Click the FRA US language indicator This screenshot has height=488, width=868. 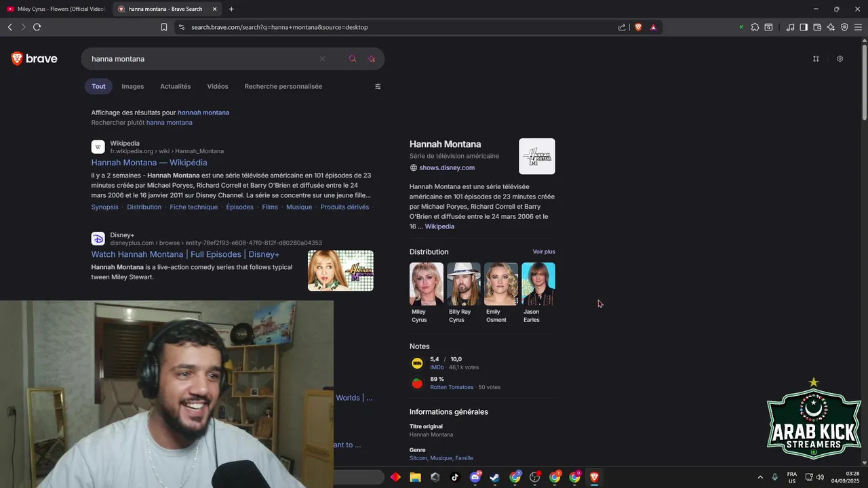pos(792,477)
